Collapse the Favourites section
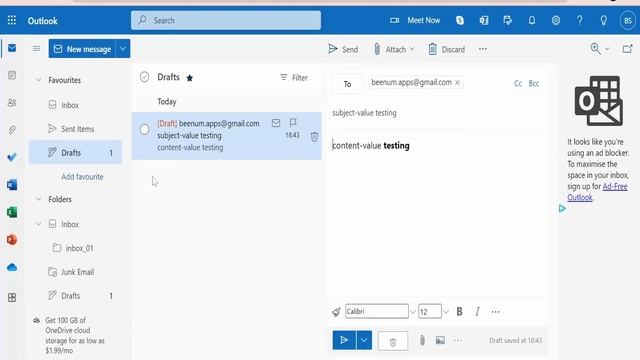640x360 pixels. pyautogui.click(x=38, y=80)
